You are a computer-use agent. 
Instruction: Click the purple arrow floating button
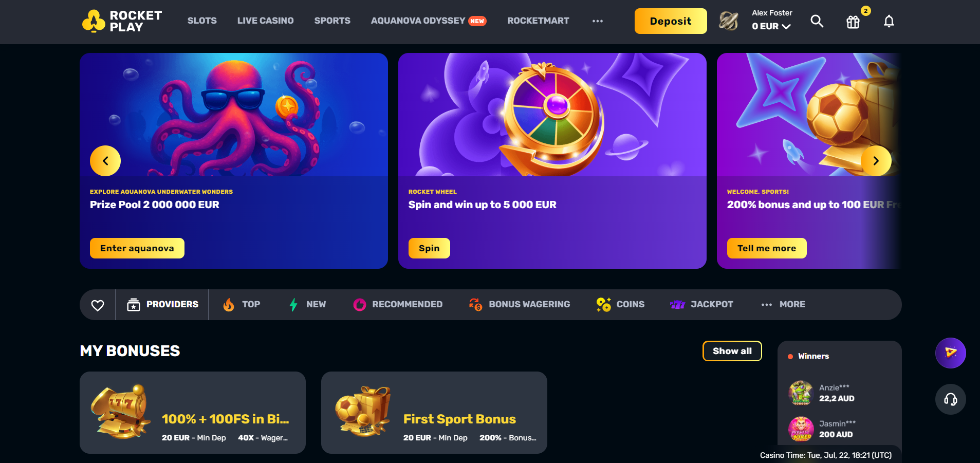click(x=950, y=353)
